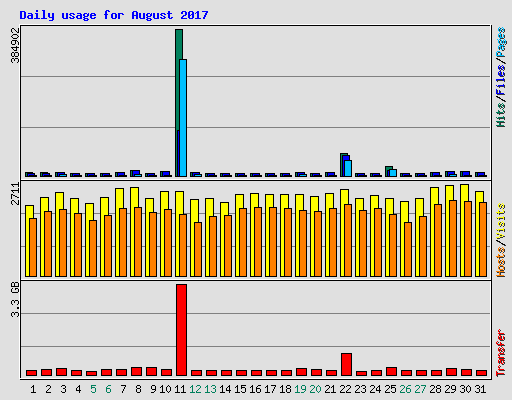Click the day label 31 on the x-axis
This screenshot has width=512, height=400.
pyautogui.click(x=480, y=389)
